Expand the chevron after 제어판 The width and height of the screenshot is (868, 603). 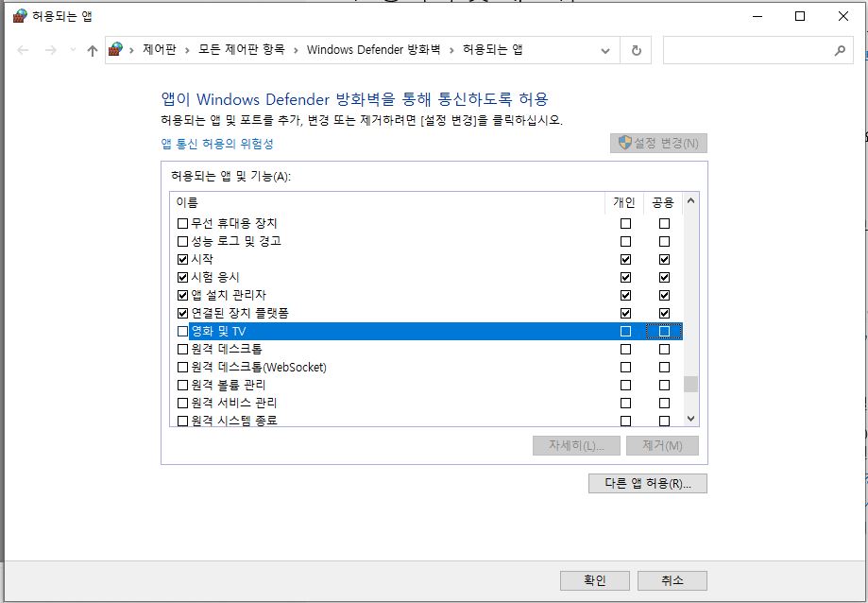(x=187, y=50)
